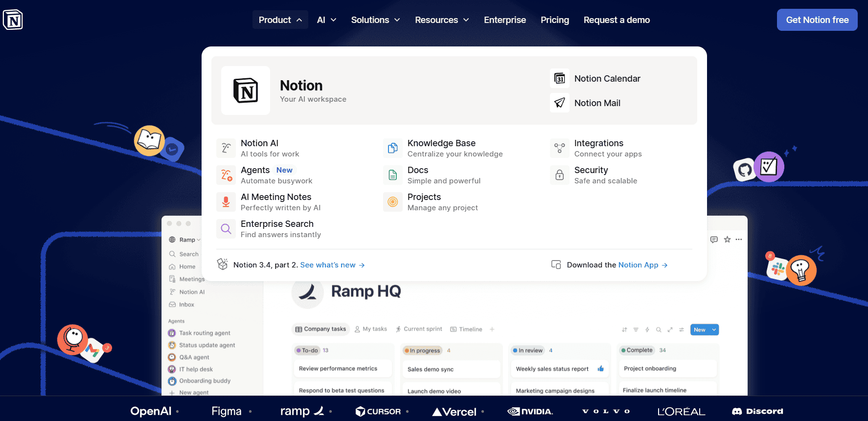Screen dimensions: 868x421
Task: Open Notion Your AI workspace link
Action: pyautogui.click(x=313, y=91)
